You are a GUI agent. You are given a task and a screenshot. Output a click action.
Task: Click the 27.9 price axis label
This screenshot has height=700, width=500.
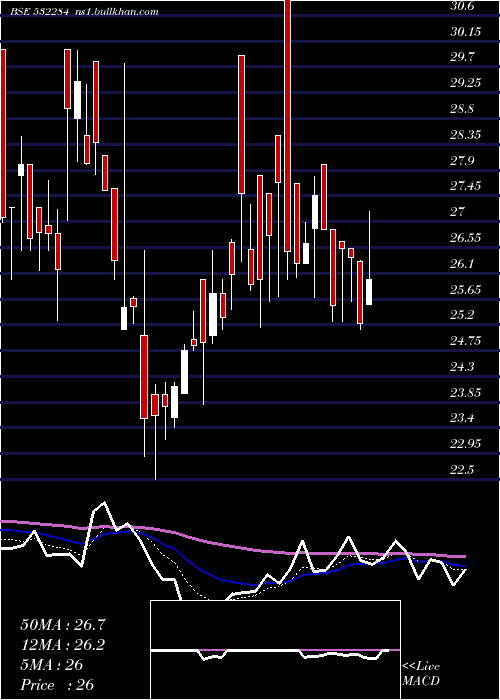click(462, 161)
